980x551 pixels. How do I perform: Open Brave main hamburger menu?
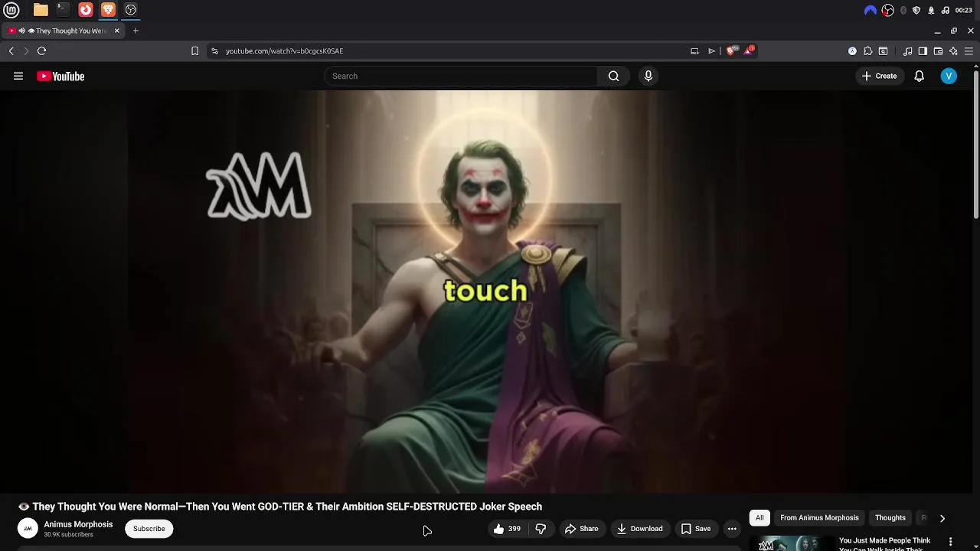click(x=969, y=51)
